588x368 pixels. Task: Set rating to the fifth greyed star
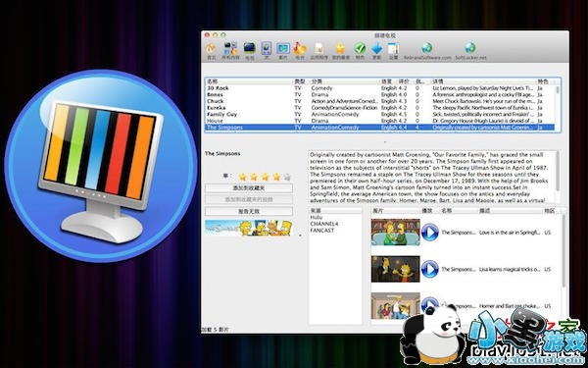point(287,177)
